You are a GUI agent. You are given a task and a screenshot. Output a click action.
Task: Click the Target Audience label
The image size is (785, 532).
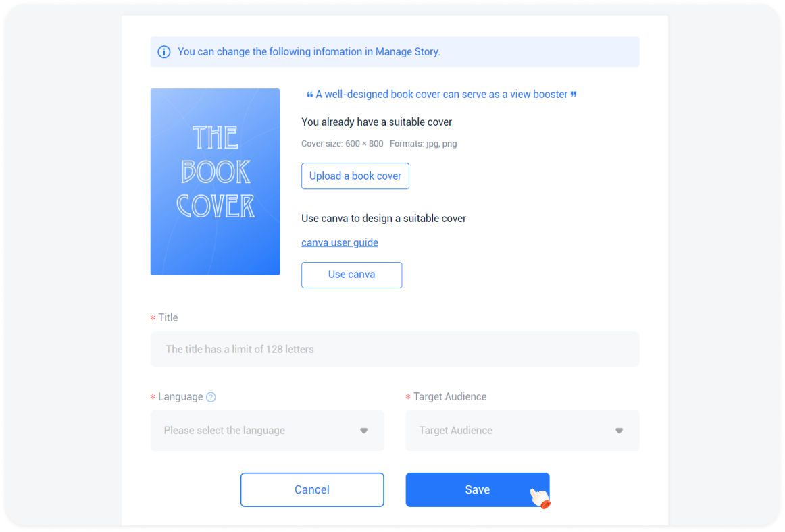(449, 396)
